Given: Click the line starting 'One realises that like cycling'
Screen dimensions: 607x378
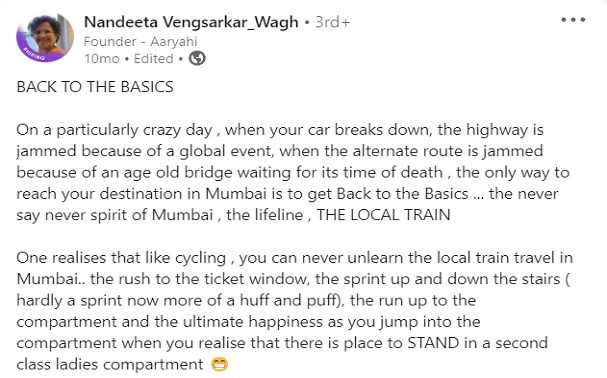Looking at the screenshot, I should (x=295, y=258).
